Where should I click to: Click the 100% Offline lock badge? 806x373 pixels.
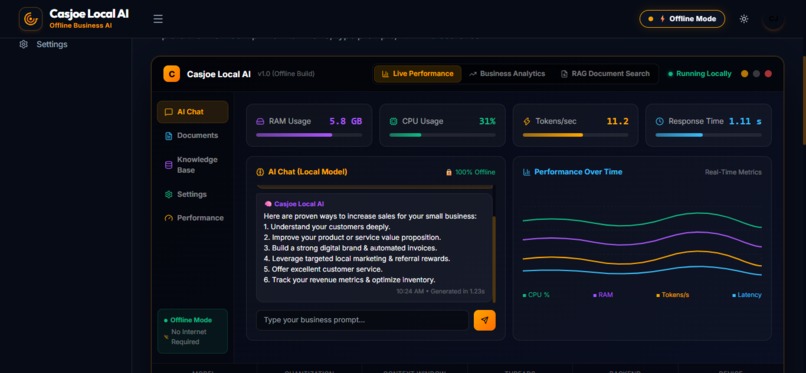pyautogui.click(x=470, y=172)
